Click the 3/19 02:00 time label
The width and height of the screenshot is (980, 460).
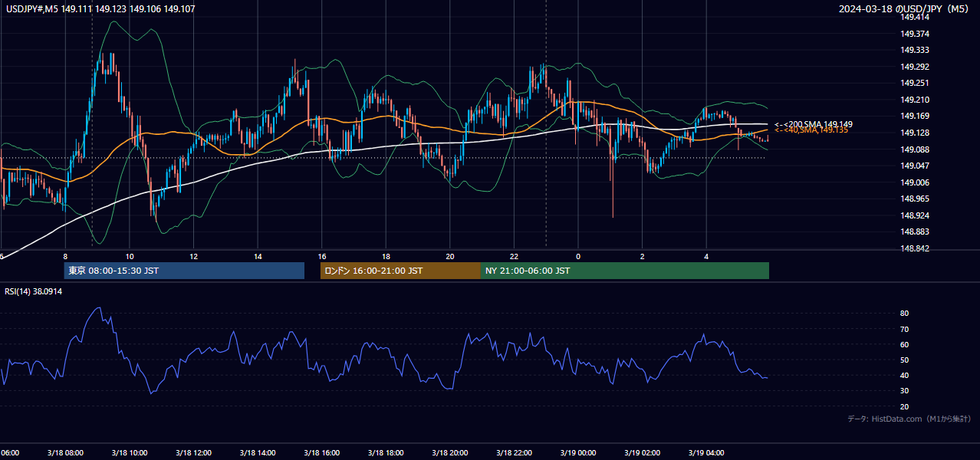[642, 453]
